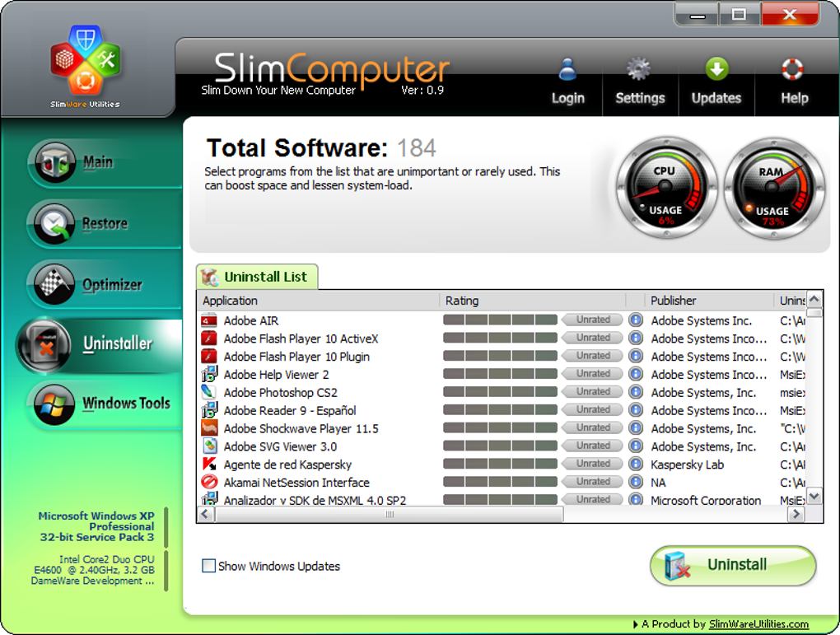The height and width of the screenshot is (635, 840).
Task: Enable Show Windows Updates
Action: pos(208,566)
